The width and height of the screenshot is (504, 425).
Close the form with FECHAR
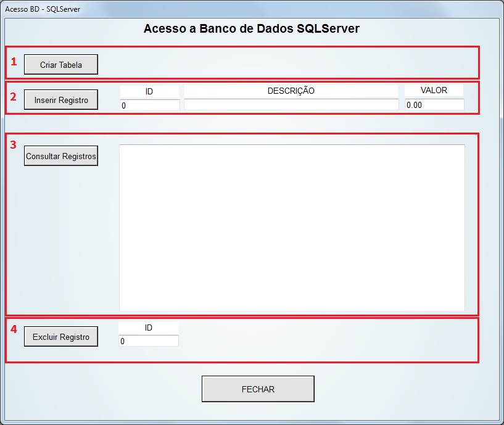pyautogui.click(x=258, y=389)
